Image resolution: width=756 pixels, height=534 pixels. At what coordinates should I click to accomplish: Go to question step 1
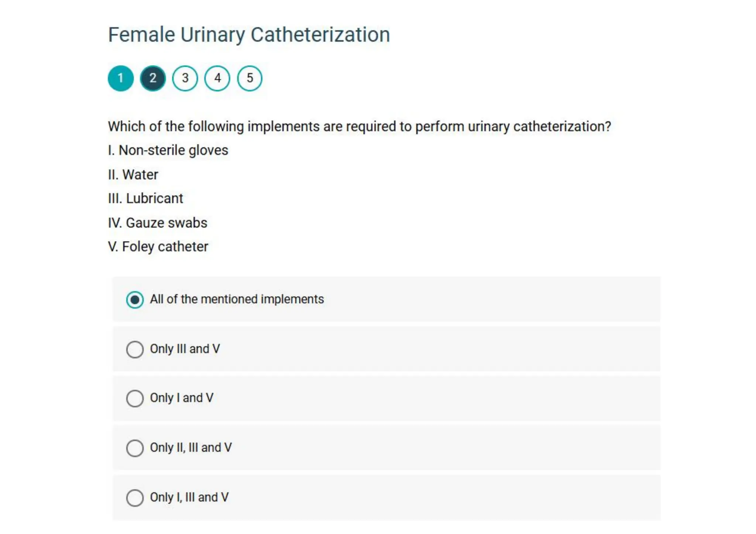120,78
